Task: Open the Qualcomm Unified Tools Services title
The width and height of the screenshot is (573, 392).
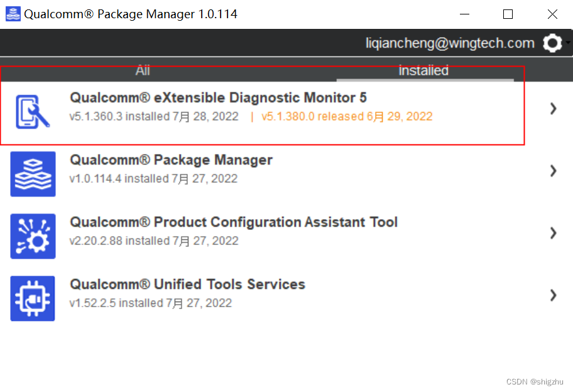Action: coord(187,285)
